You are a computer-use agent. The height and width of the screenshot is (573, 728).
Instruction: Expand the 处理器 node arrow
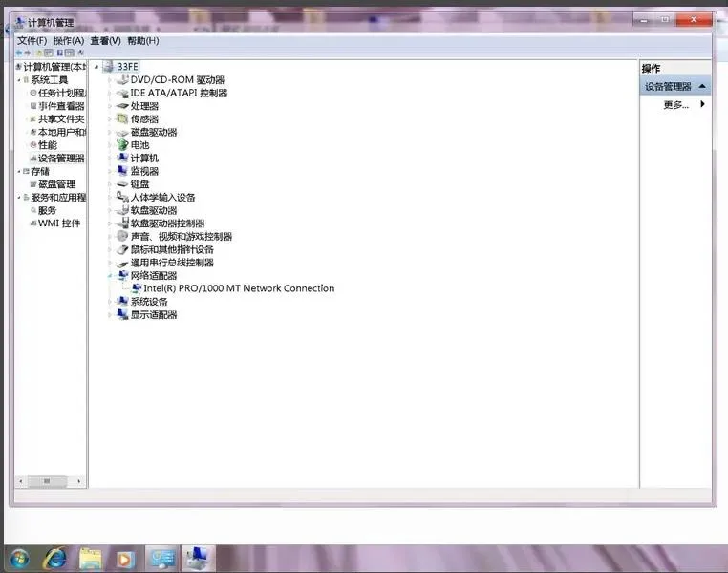pos(110,106)
